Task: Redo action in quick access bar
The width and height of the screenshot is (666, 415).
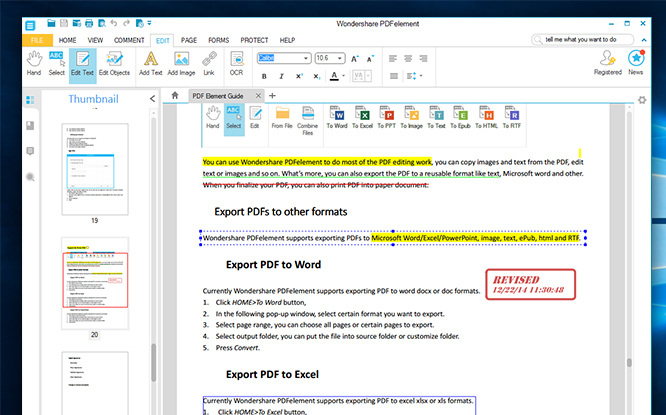Action: point(127,23)
